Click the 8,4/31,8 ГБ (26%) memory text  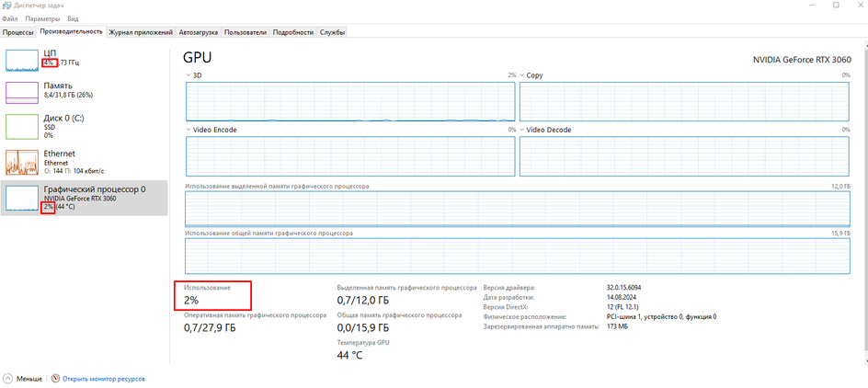click(x=68, y=95)
